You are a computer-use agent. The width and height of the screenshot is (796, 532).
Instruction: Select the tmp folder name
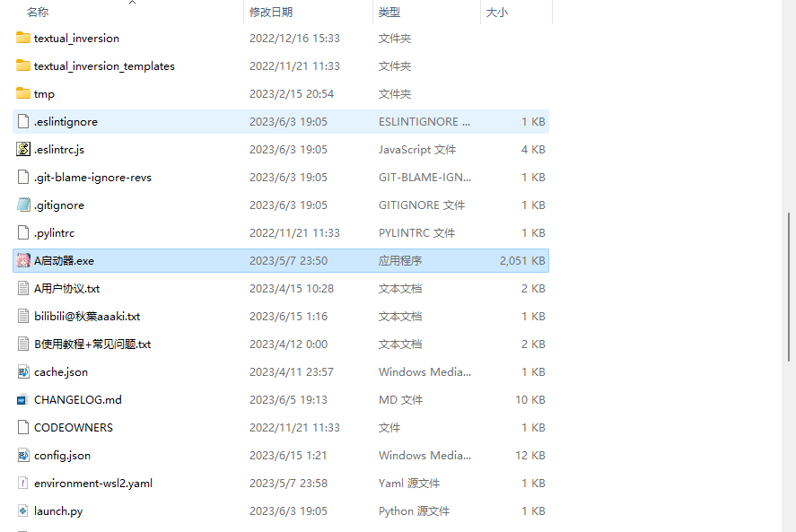point(44,94)
